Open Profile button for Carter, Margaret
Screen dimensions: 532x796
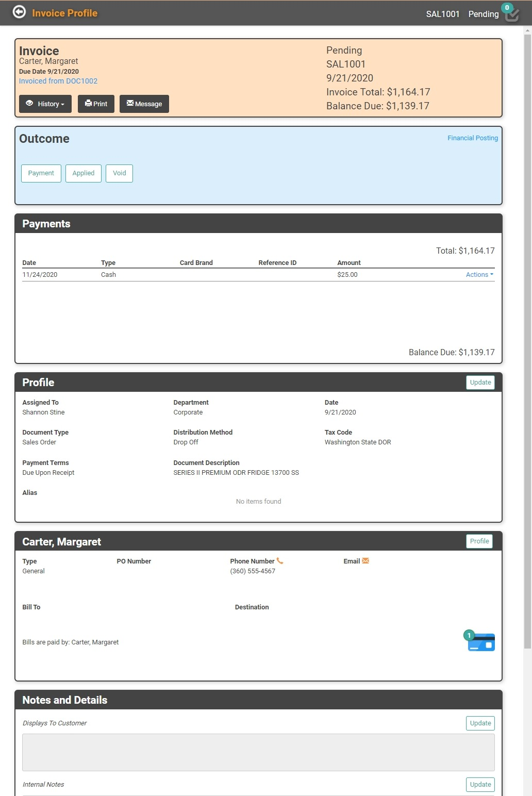pos(479,541)
